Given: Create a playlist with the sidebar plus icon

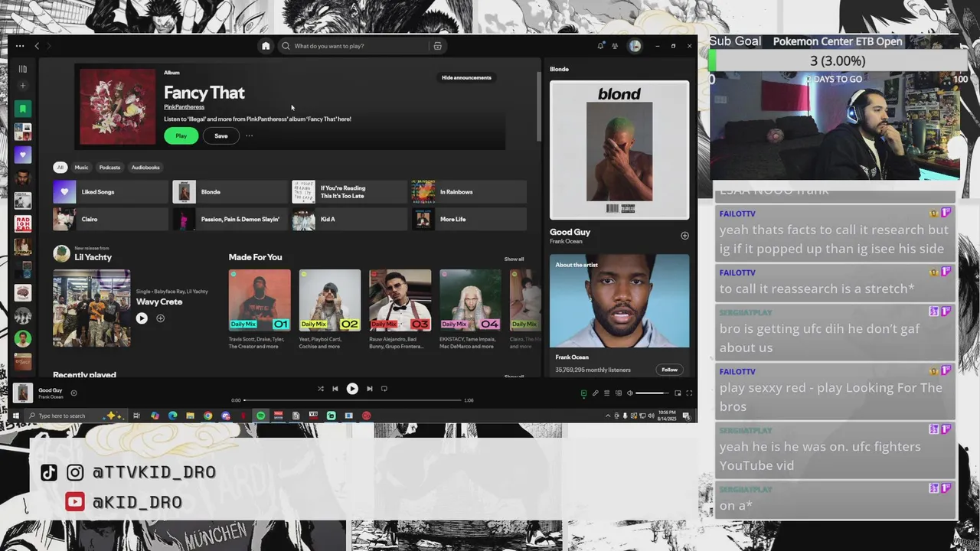Looking at the screenshot, I should click(x=23, y=86).
